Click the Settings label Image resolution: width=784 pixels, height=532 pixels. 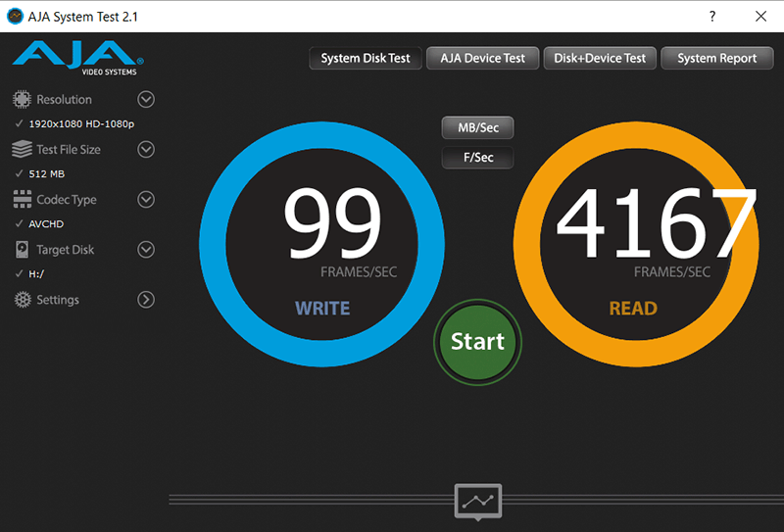[58, 300]
